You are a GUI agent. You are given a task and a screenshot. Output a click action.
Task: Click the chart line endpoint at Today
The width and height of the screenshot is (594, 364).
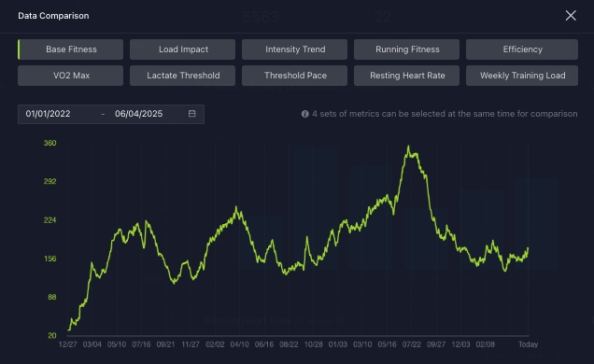coord(528,248)
